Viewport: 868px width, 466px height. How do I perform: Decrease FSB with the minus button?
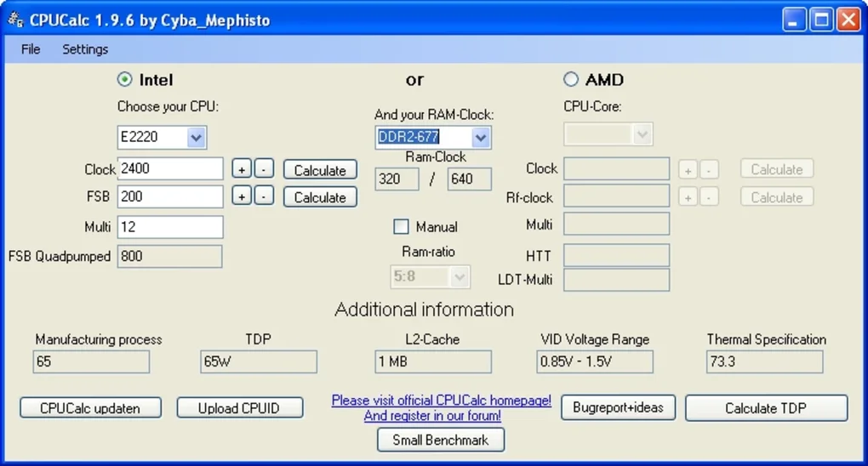click(264, 196)
